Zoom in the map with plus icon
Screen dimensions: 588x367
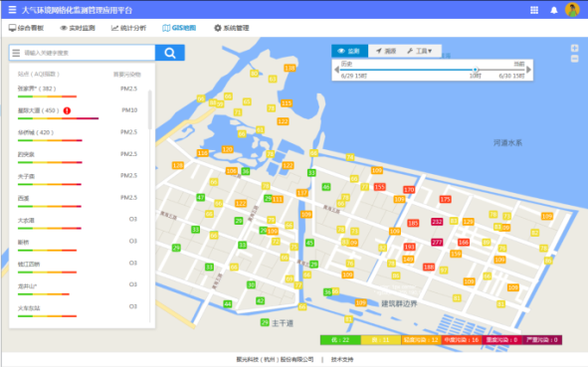574,48
